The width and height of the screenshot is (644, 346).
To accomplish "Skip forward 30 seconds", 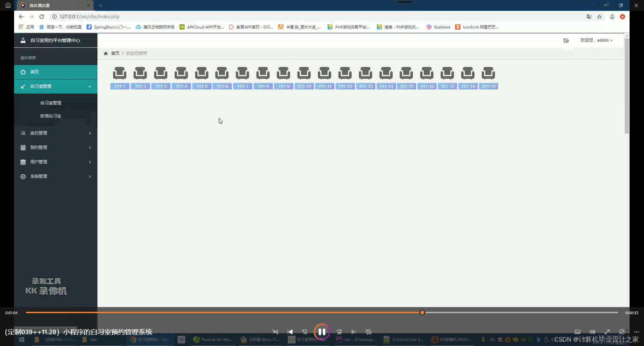I will coord(339,332).
